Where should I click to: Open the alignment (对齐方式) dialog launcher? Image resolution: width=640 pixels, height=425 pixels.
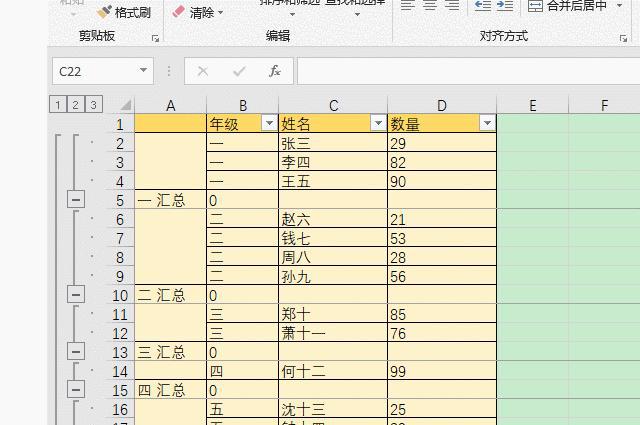623,38
